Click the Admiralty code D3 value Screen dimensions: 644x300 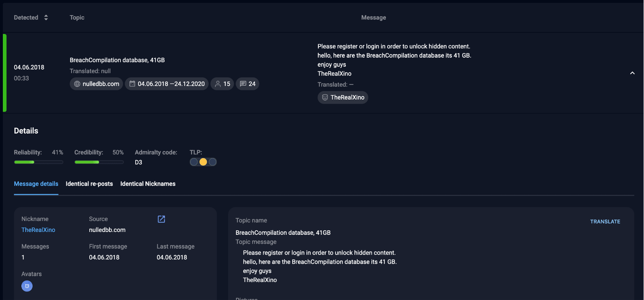coord(138,162)
